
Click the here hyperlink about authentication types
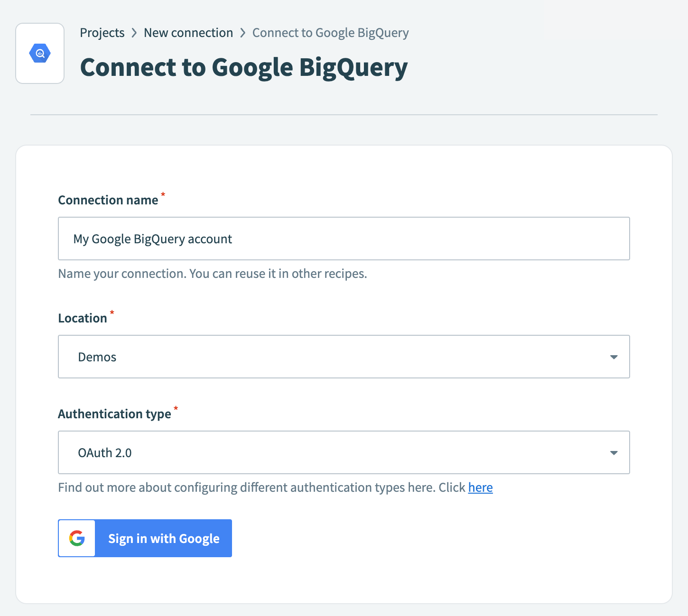click(480, 487)
